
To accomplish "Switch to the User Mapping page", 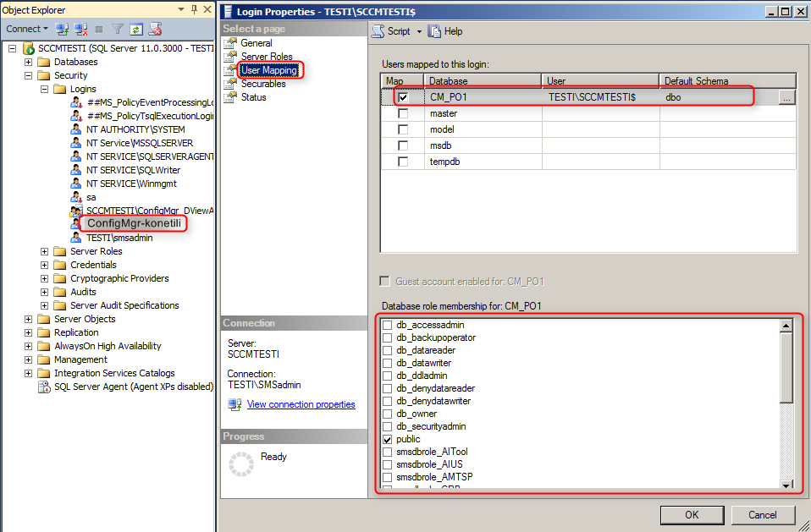I will [269, 70].
